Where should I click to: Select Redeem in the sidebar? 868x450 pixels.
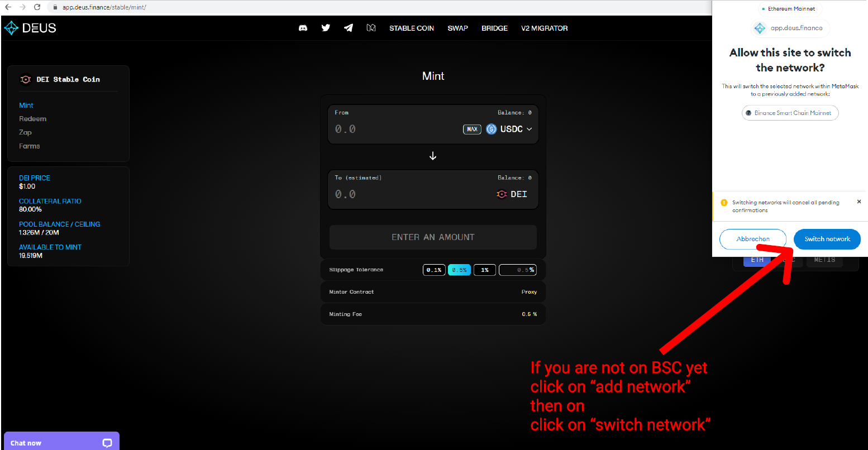coord(33,119)
